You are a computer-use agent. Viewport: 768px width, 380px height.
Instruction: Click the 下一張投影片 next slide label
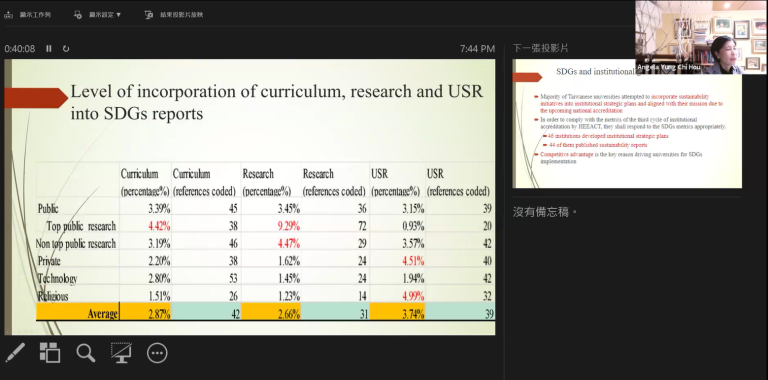[540, 48]
